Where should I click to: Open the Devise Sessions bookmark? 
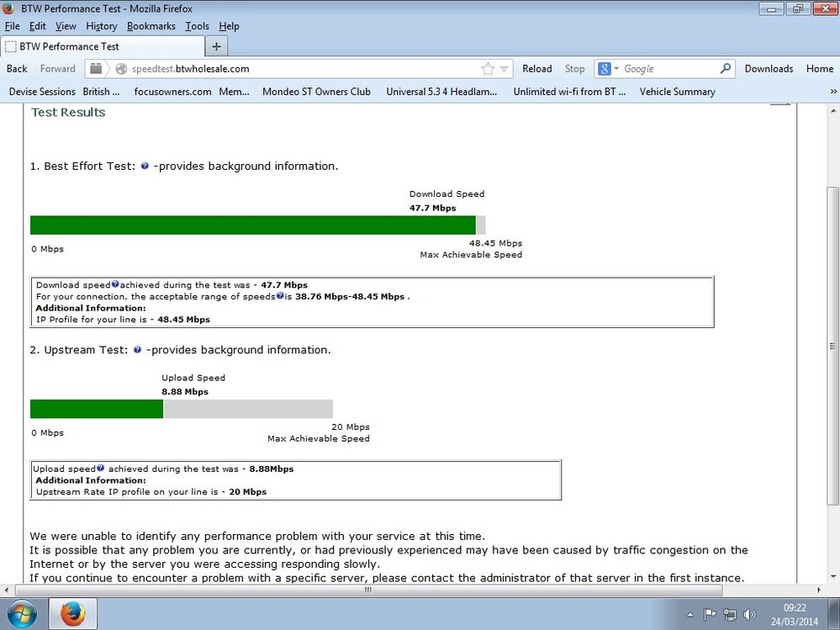42,92
